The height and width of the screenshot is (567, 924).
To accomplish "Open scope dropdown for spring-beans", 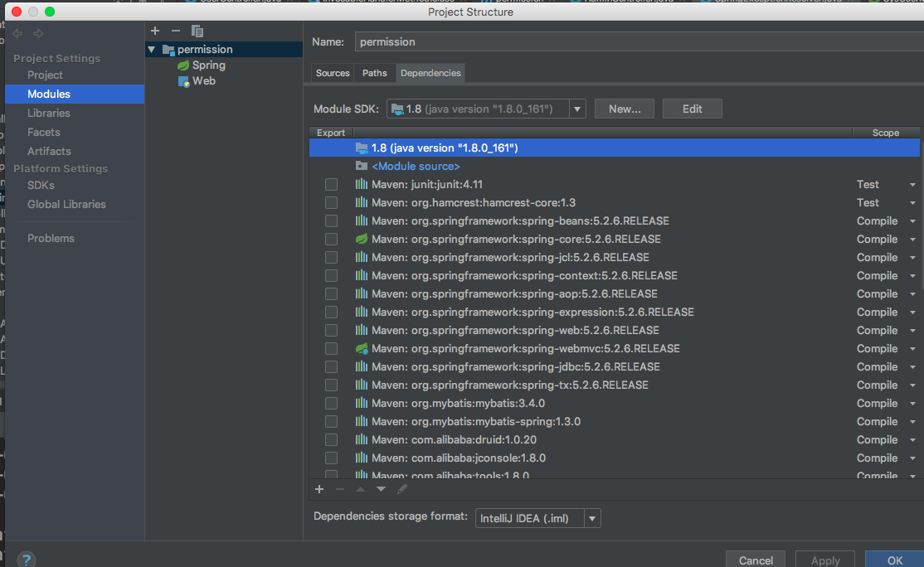I will 912,221.
